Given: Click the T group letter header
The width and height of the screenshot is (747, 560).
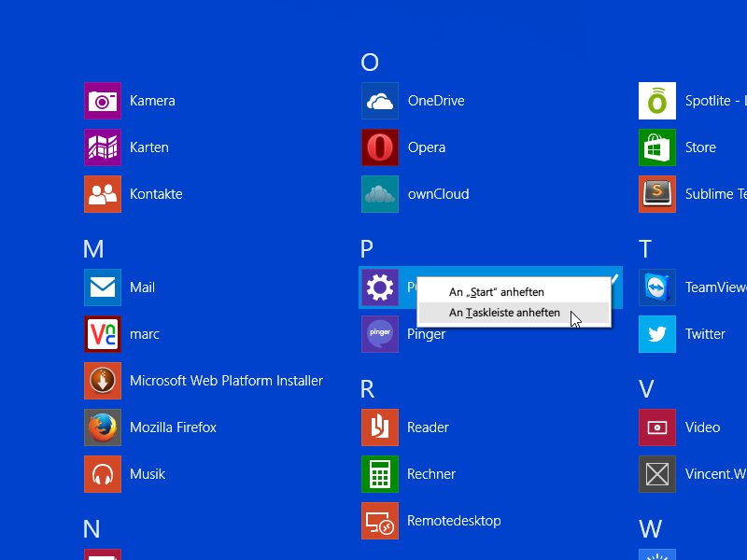Looking at the screenshot, I should (645, 249).
